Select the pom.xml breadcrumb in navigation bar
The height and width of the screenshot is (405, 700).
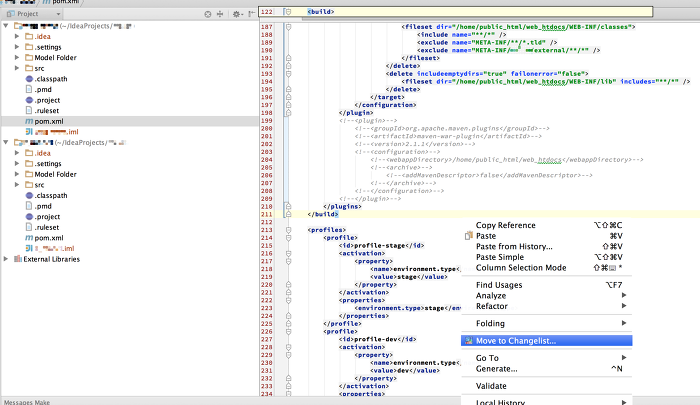61,2
